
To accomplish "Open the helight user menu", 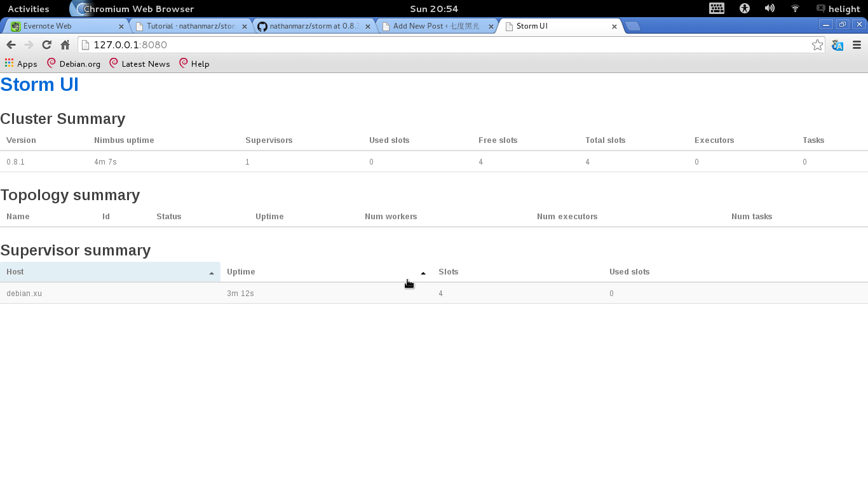I will [x=838, y=9].
